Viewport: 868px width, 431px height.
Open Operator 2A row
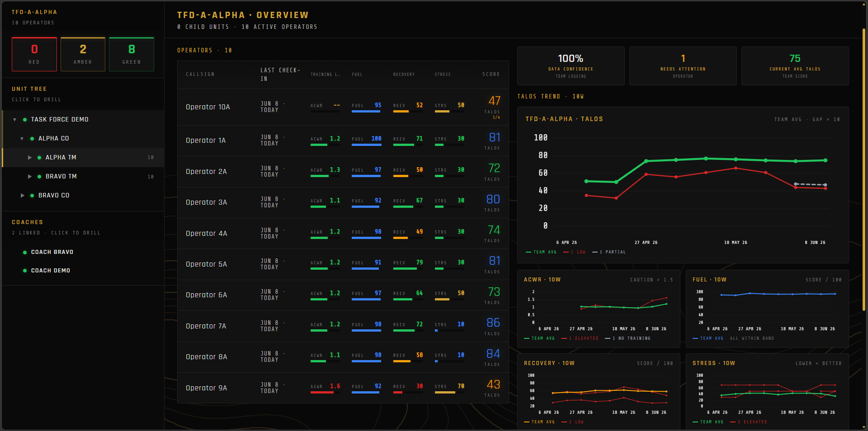343,172
